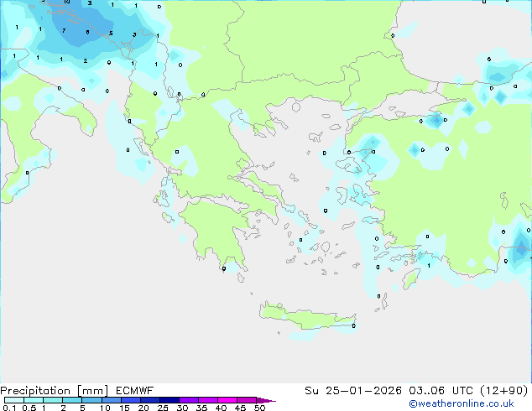The height and width of the screenshot is (411, 532).
Task: Select the 30–35 mm purple legend box
Action: tap(189, 400)
